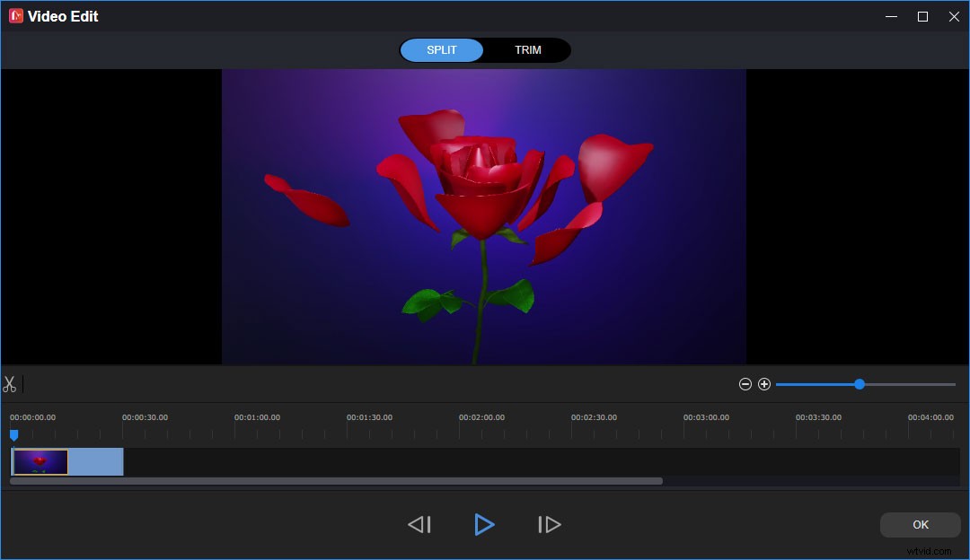Maximize the Video Edit window
970x560 pixels.
(921, 16)
